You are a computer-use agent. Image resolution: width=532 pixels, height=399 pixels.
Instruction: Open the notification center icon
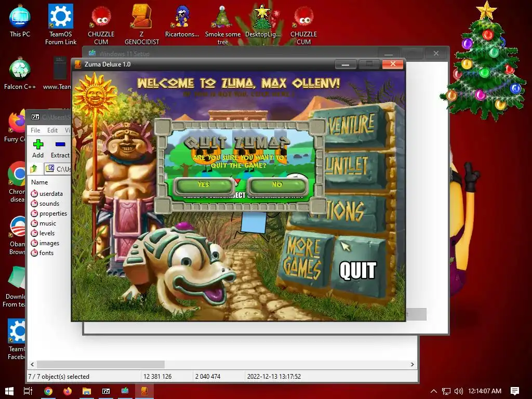pos(515,391)
